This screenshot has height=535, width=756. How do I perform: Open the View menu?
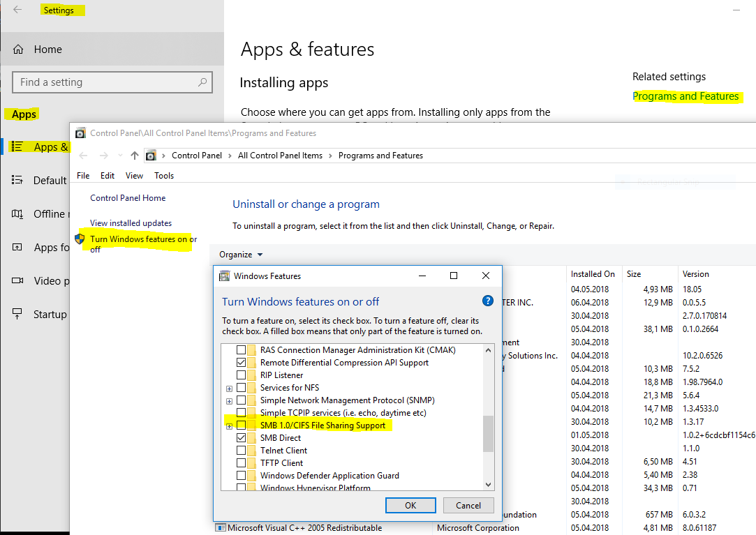pyautogui.click(x=134, y=176)
